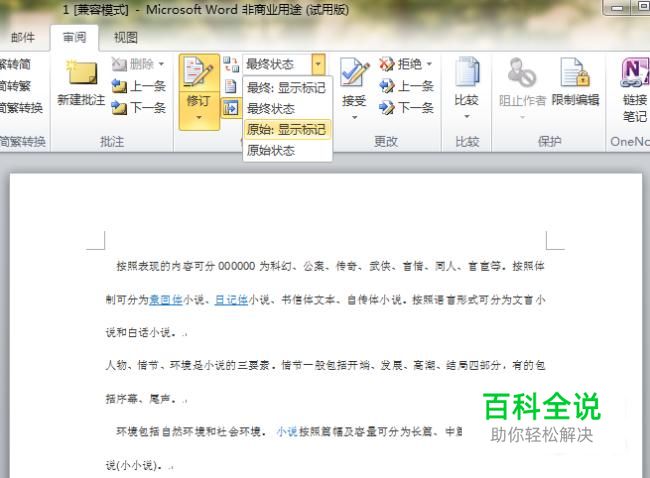This screenshot has height=478, width=650.
Task: Go to previous change (上一条) in 更改 group
Action: click(x=407, y=86)
